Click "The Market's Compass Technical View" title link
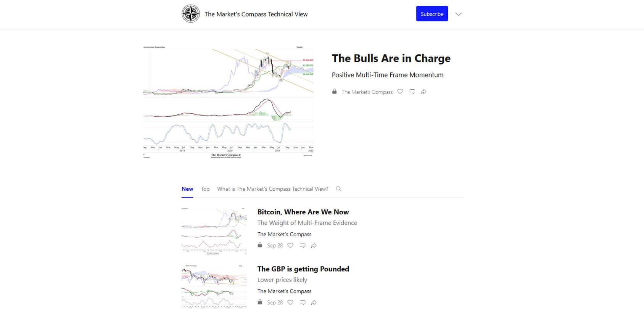This screenshot has height=309, width=644. tap(256, 14)
